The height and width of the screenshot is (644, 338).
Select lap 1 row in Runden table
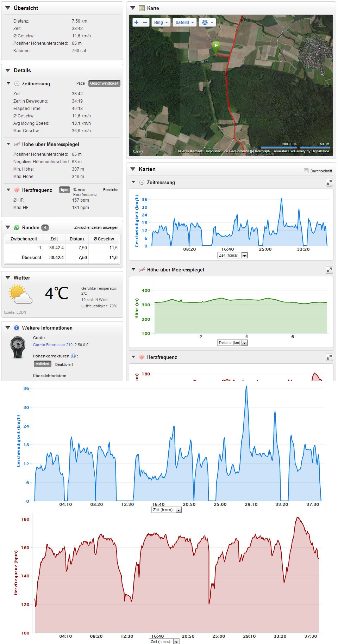[x=62, y=248]
